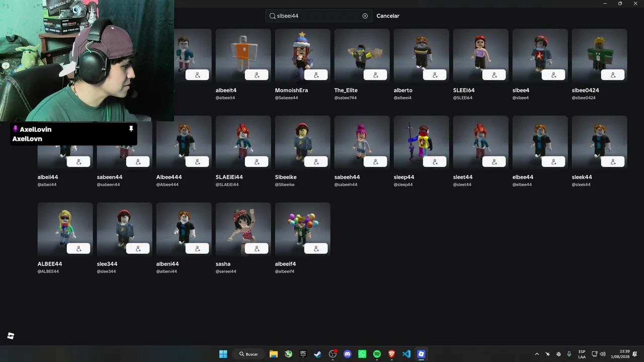Add MomoishEra as a friend
644x362 pixels.
316,75
